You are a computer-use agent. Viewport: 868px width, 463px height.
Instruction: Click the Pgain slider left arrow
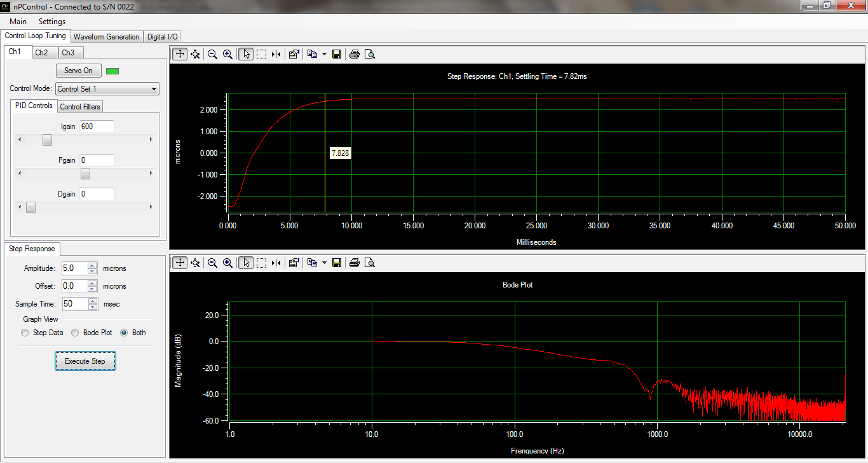pyautogui.click(x=20, y=174)
